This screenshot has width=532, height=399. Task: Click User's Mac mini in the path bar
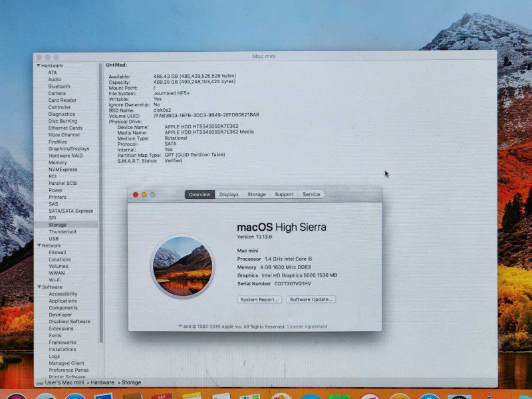[x=65, y=382]
